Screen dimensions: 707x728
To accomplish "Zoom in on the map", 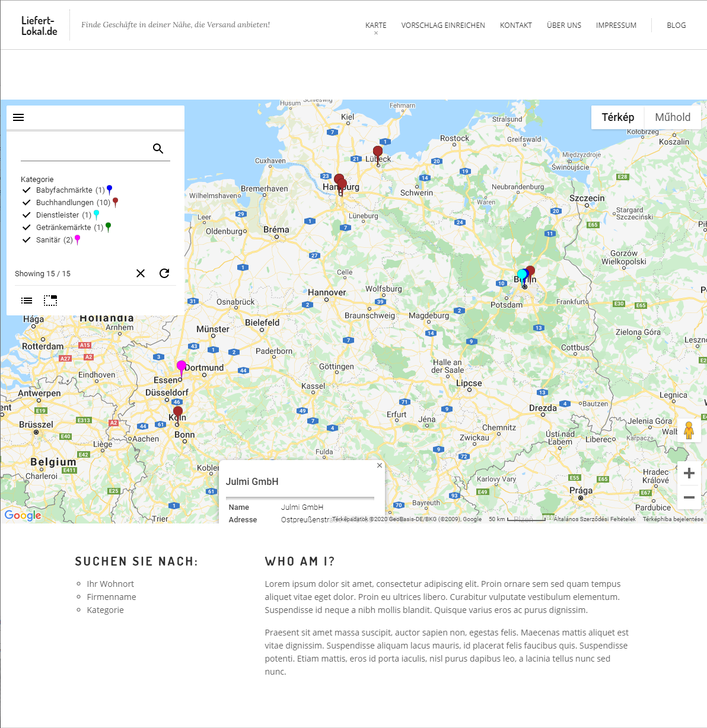I will tap(689, 473).
